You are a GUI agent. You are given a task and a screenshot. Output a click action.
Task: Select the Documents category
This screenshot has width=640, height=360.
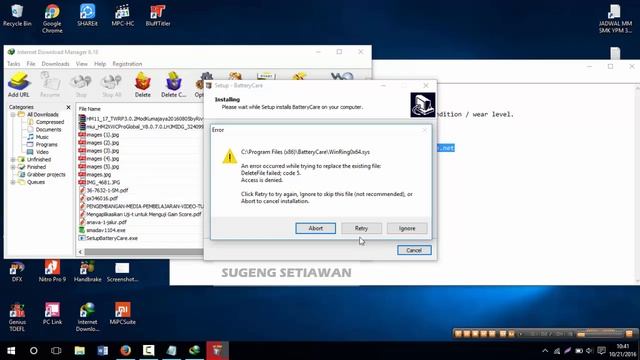pyautogui.click(x=48, y=129)
